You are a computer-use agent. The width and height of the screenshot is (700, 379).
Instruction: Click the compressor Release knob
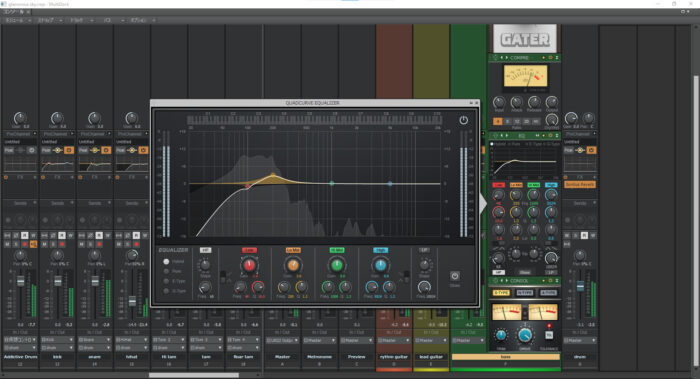click(534, 103)
